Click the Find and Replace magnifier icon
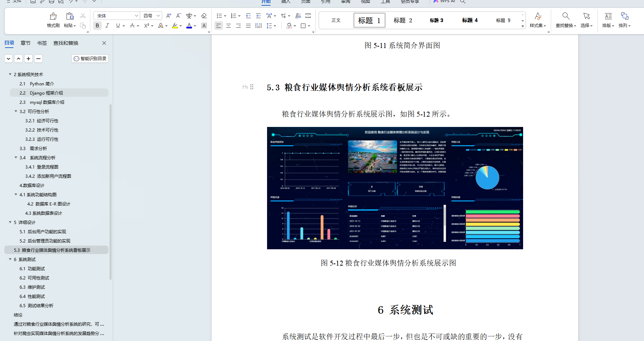This screenshot has height=341, width=644. click(566, 16)
